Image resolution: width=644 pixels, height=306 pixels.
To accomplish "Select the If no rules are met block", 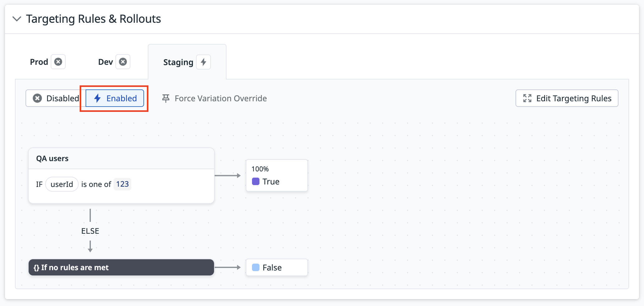I will [121, 267].
